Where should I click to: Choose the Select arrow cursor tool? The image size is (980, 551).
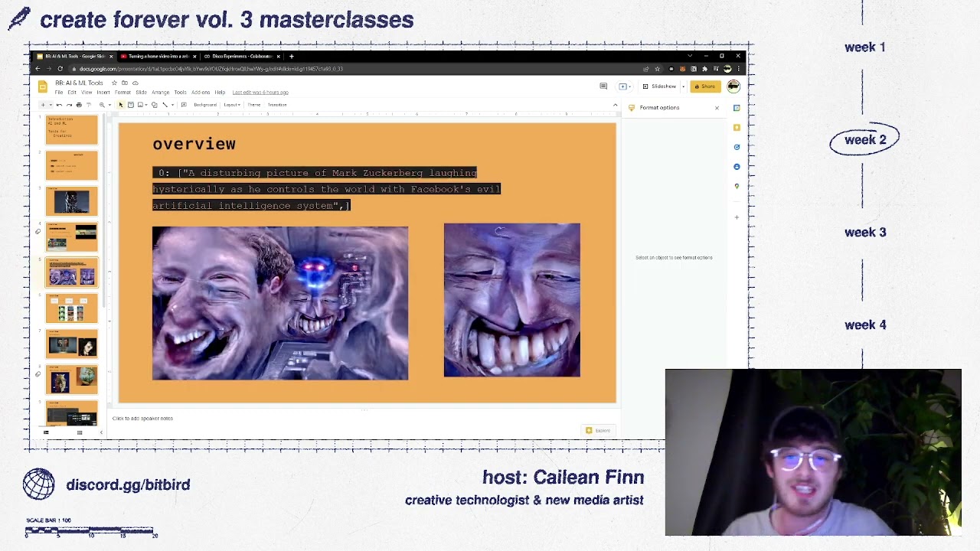(x=121, y=105)
